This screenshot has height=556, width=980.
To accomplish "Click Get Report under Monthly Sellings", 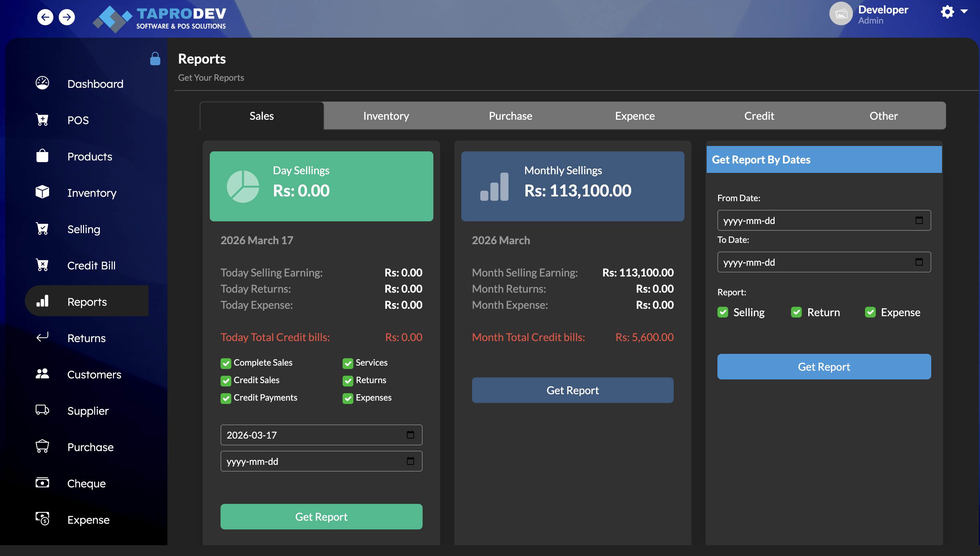I will coord(573,390).
